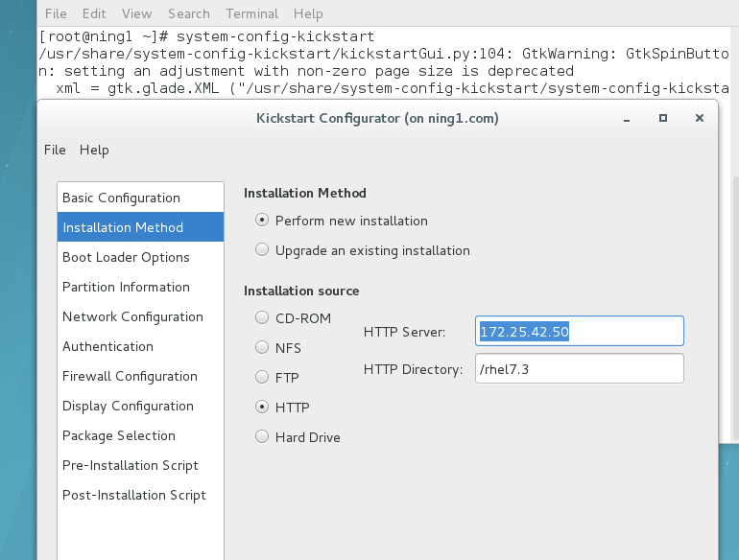
Task: Maximize the Kickstart Configurator window
Action: tap(662, 118)
